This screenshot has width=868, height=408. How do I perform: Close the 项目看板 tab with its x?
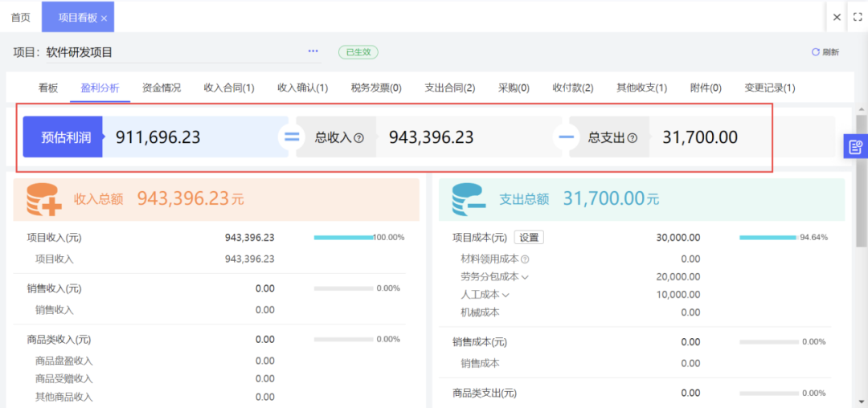pyautogui.click(x=104, y=18)
